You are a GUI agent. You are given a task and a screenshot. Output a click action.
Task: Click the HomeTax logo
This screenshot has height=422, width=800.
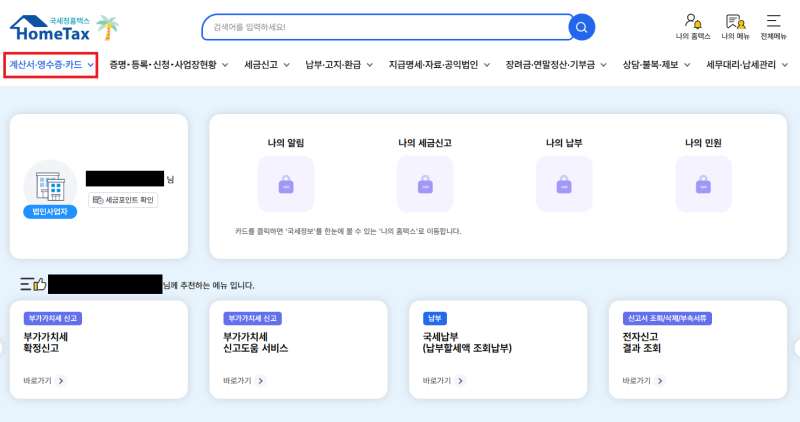pos(50,28)
